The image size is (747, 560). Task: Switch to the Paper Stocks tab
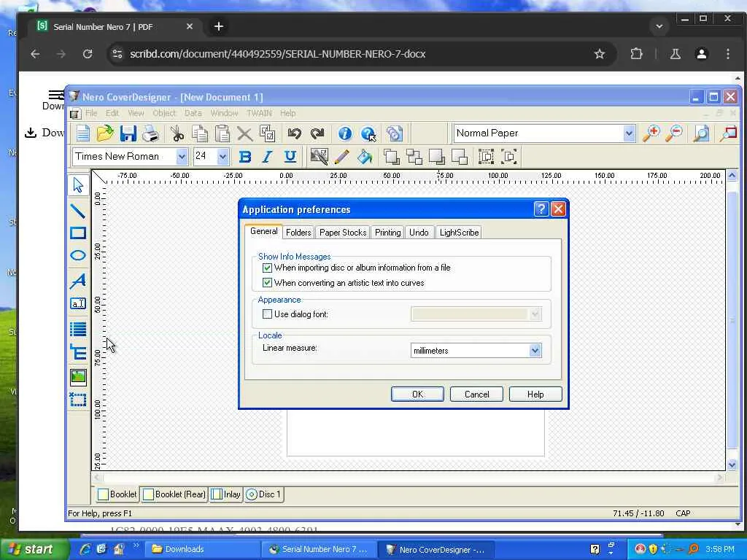[x=343, y=233]
